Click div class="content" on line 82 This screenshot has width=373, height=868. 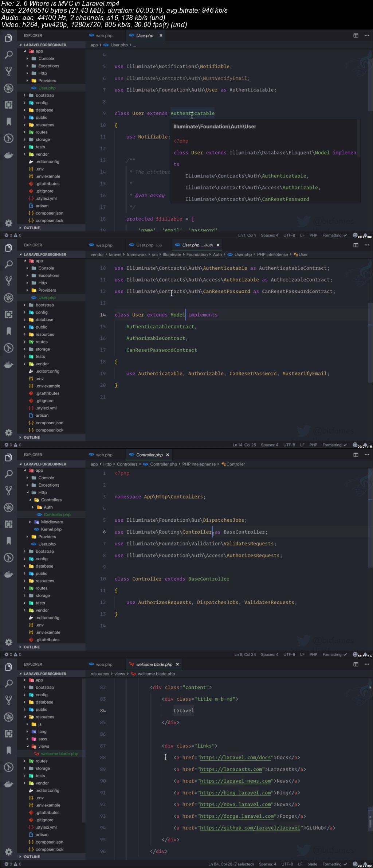(181, 687)
